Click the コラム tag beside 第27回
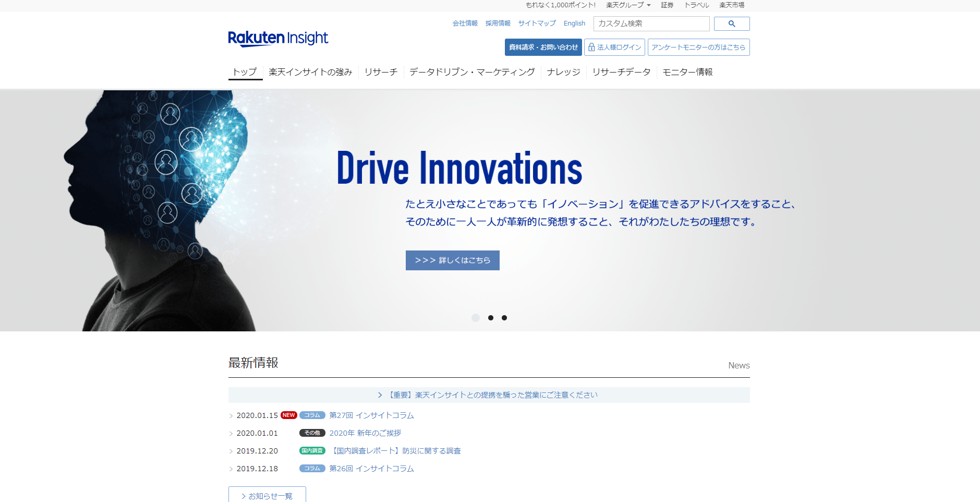 [312, 415]
